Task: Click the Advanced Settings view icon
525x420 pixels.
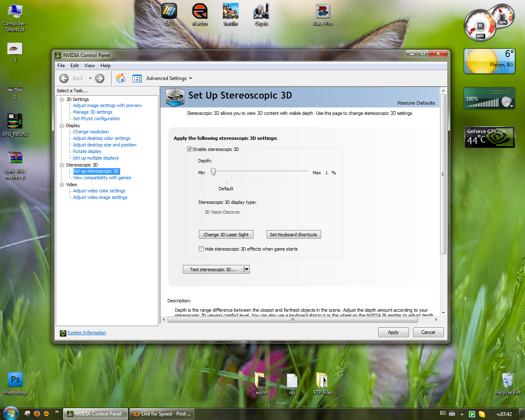Action: 137,78
